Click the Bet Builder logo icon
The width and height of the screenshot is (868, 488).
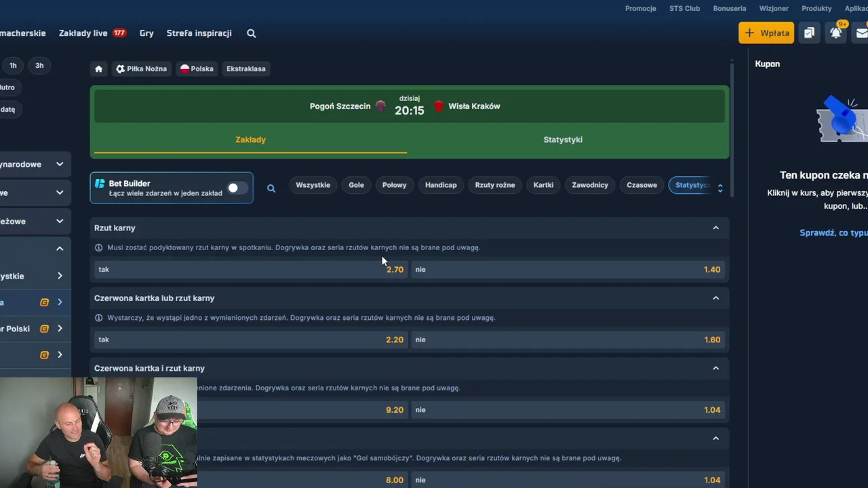point(100,184)
